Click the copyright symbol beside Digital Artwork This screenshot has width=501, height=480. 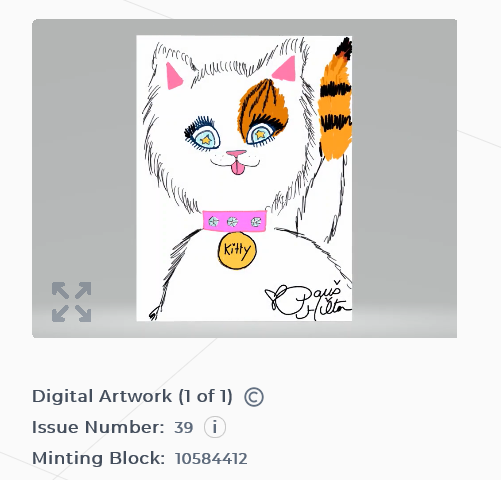254,397
